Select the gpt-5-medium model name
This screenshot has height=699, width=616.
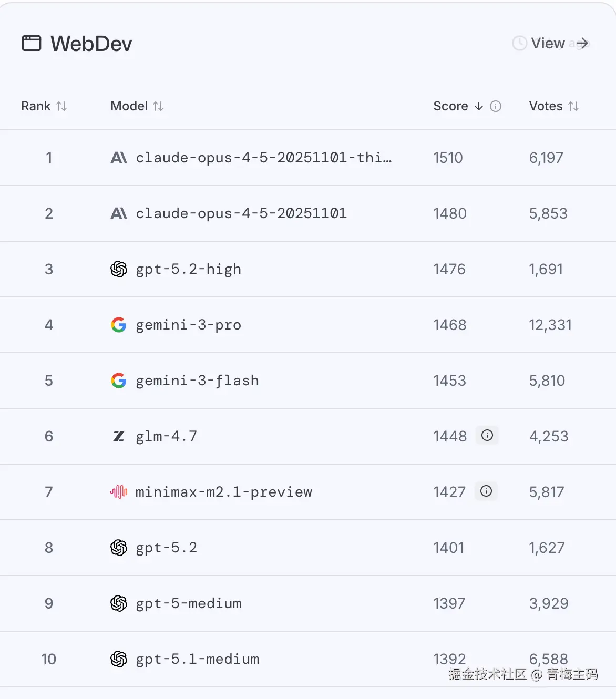189,603
